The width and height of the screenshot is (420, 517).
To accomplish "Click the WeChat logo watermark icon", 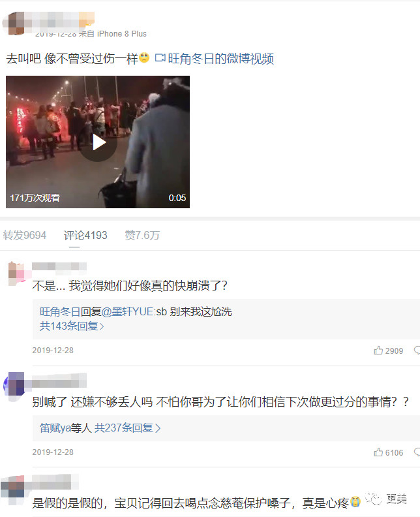I will pyautogui.click(x=374, y=499).
